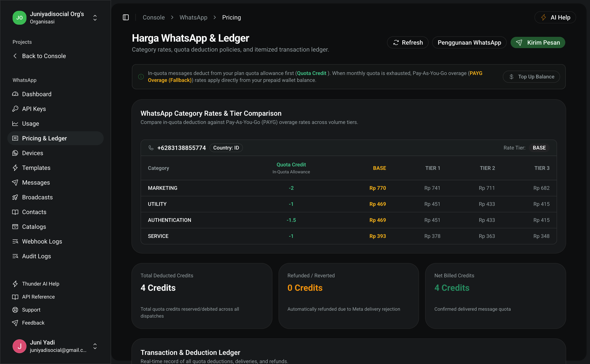Open Penggunaan WhatsApp button
The height and width of the screenshot is (364, 590).
click(469, 43)
